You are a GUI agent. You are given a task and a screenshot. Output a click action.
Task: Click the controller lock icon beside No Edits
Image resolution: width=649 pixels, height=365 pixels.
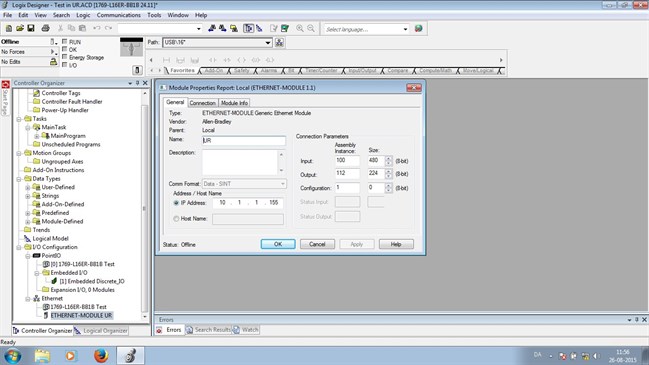(x=53, y=62)
